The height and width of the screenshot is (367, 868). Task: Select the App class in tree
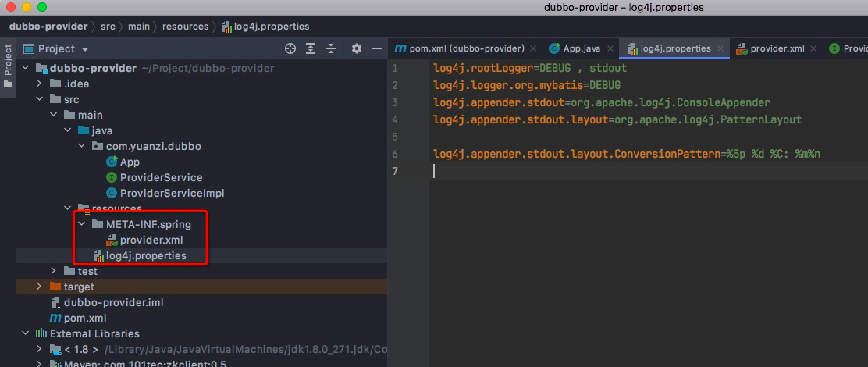(130, 162)
